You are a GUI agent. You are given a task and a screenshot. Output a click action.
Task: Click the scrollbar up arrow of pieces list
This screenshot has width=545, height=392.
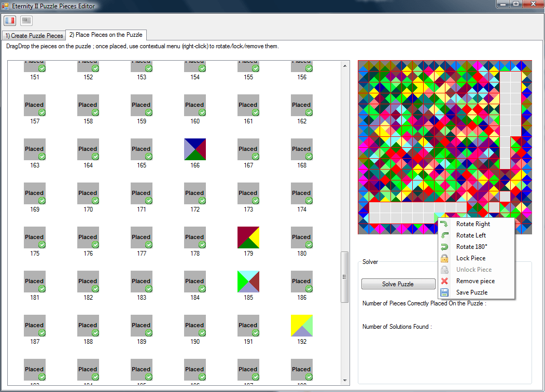coord(345,66)
